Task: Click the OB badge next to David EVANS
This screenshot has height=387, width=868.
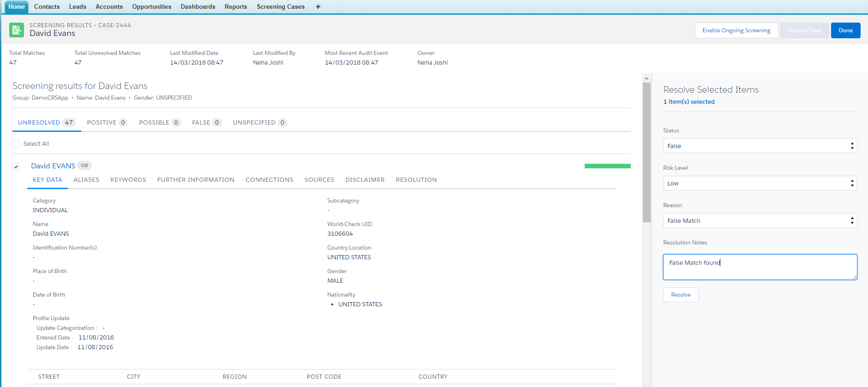Action: point(84,166)
